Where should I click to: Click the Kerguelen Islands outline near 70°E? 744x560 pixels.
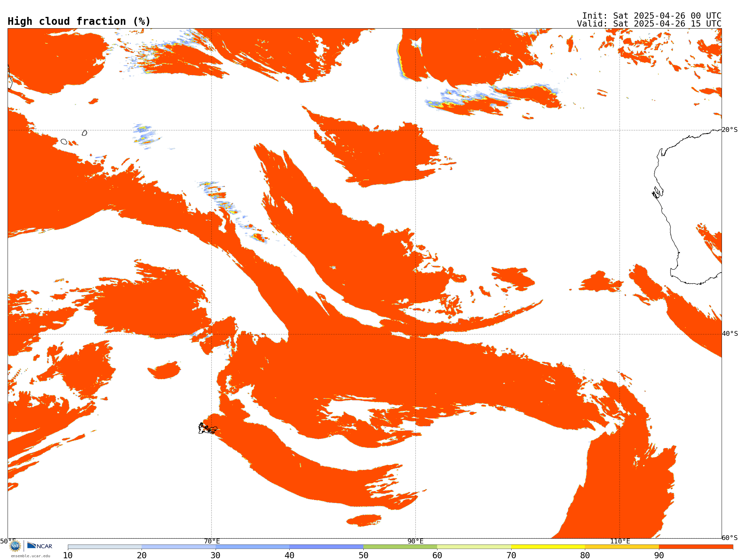point(208,428)
